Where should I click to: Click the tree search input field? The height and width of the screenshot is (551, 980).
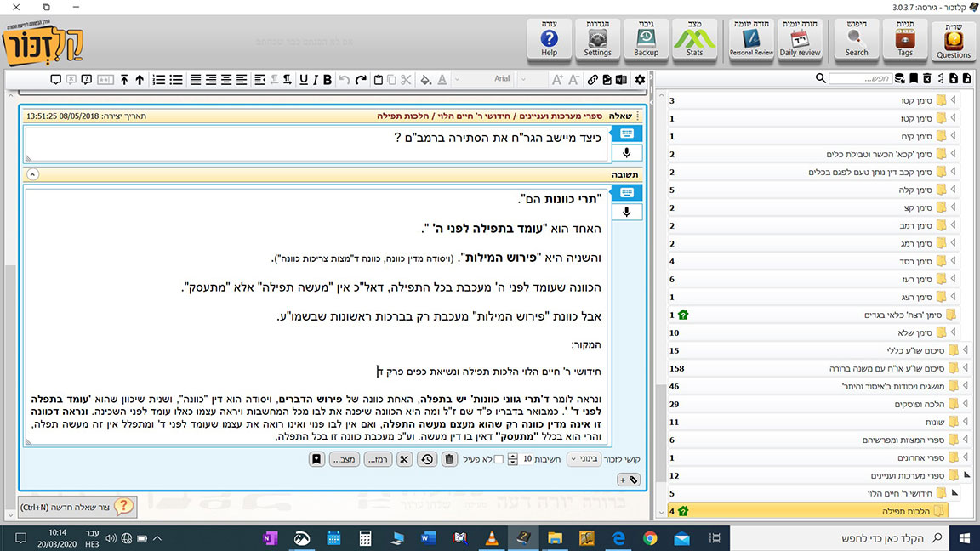point(859,78)
